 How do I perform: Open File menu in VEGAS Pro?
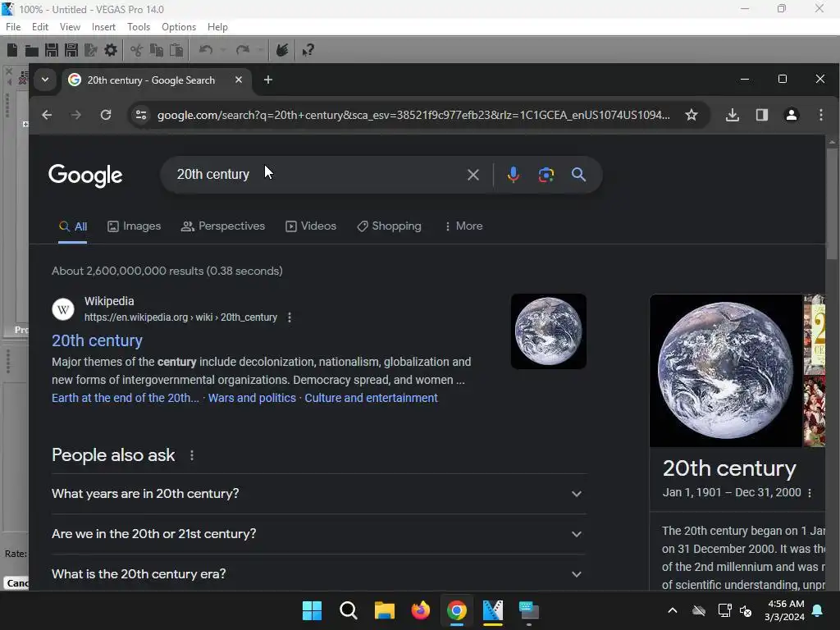coord(13,27)
